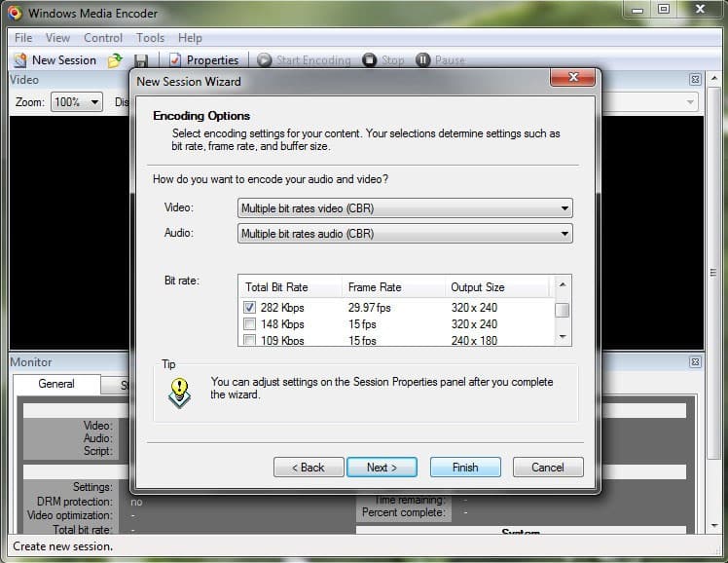Click the Stop toolbar button

point(383,60)
